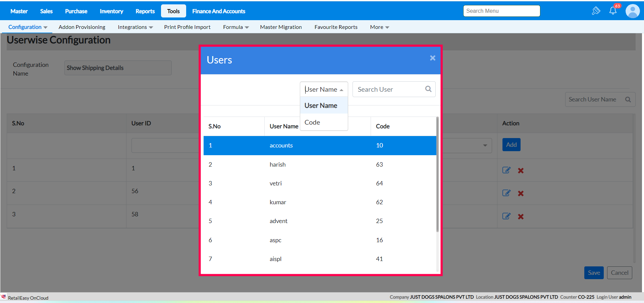Click the Add button

coord(511,145)
